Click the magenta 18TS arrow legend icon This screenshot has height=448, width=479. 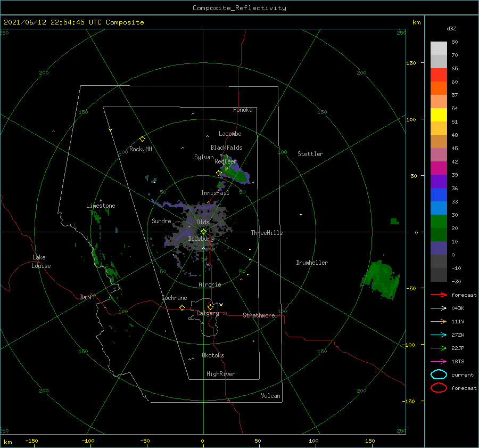(x=439, y=362)
